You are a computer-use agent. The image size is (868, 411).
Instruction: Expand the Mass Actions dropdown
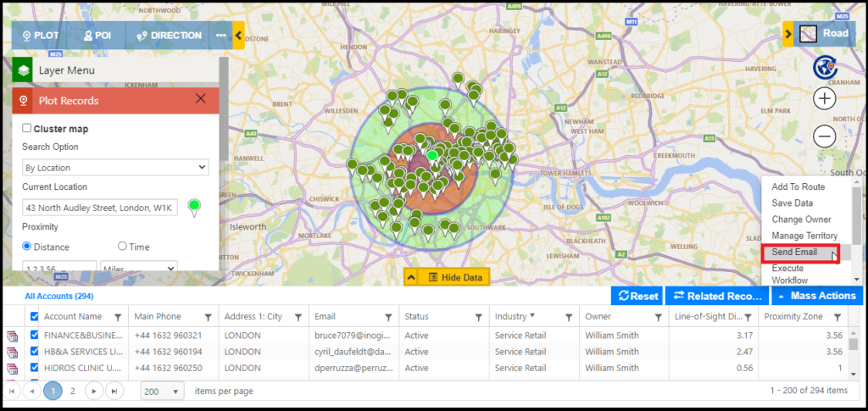click(x=816, y=296)
